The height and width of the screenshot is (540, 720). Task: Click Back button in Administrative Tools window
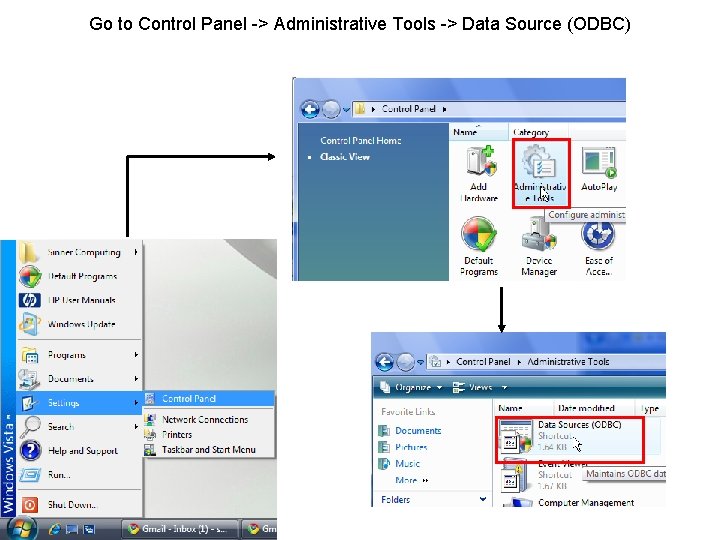click(x=384, y=362)
